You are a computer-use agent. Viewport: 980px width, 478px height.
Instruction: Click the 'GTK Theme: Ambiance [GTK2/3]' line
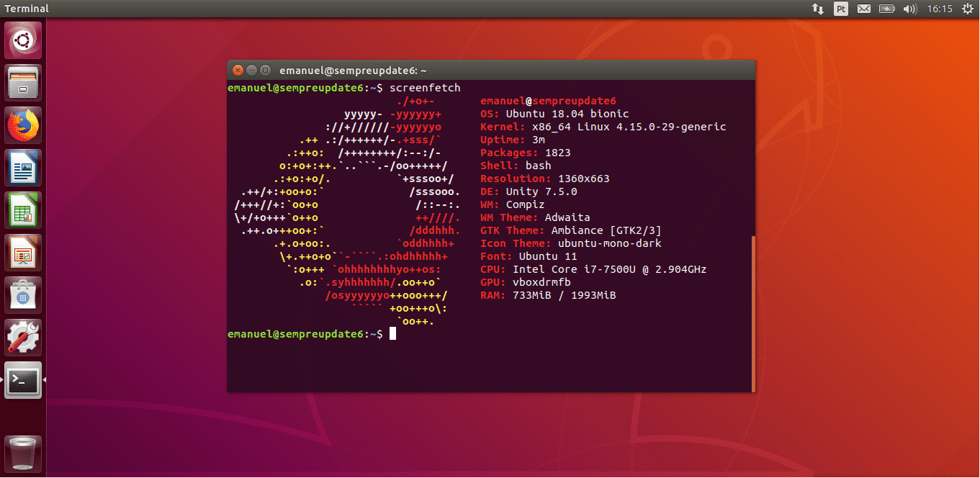pyautogui.click(x=571, y=230)
